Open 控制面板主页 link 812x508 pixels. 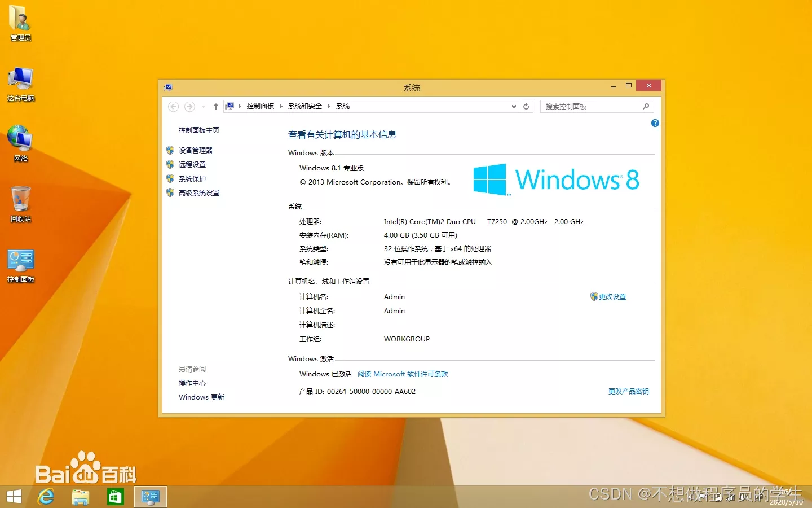tap(199, 130)
